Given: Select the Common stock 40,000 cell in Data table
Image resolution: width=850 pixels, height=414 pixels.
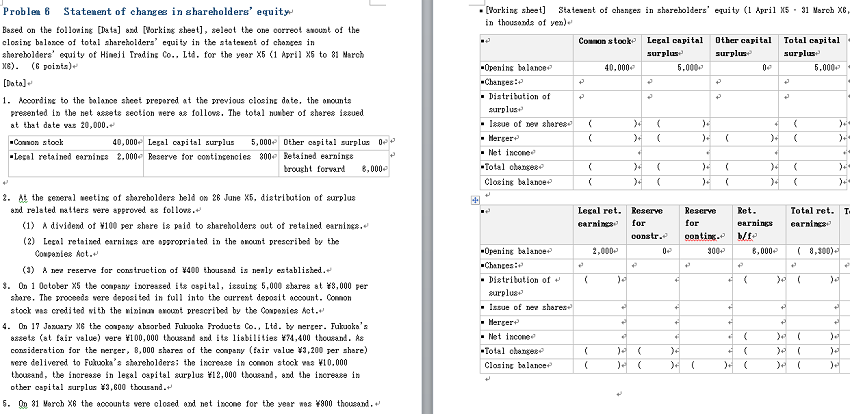Looking at the screenshot, I should 76,143.
